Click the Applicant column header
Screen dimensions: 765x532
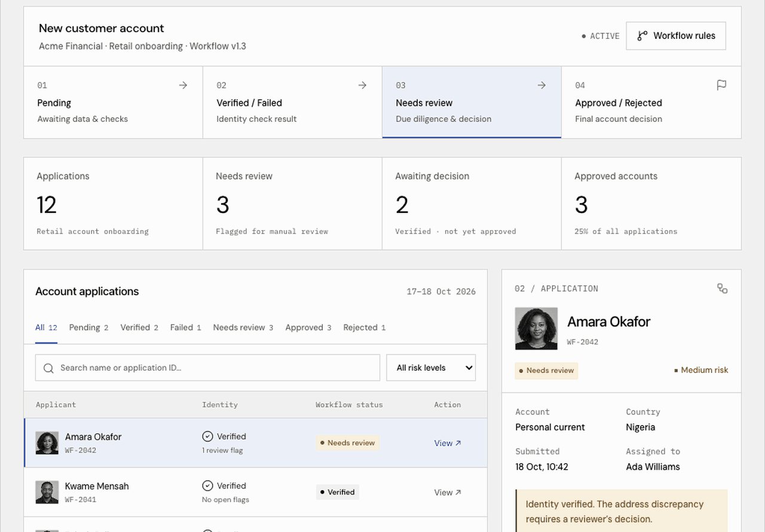pos(56,405)
